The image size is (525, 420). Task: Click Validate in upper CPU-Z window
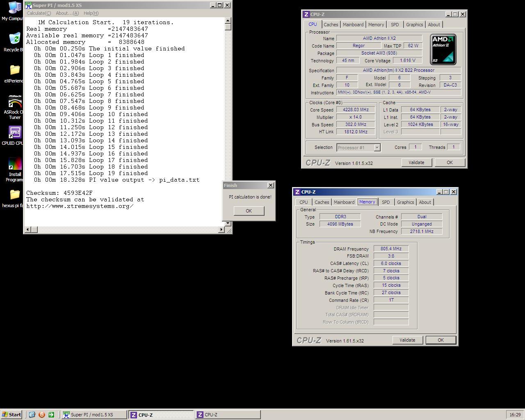[x=416, y=162]
